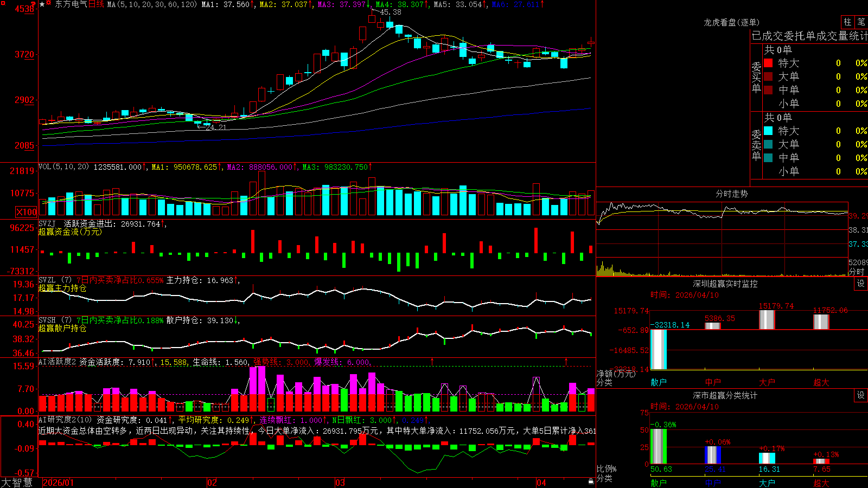Click 大户 category label under 分类统计 chart
Viewport: 868px width, 488px height.
tap(767, 483)
